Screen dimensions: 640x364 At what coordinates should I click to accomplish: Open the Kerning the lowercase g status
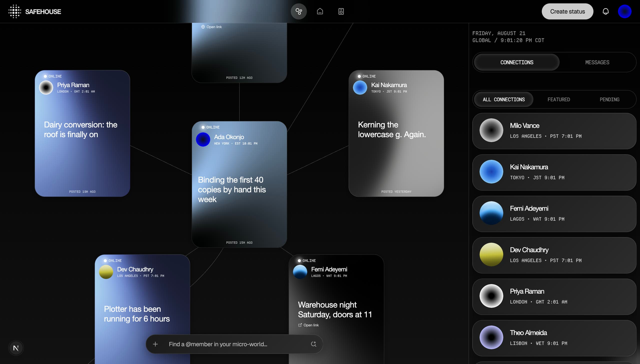(x=392, y=130)
